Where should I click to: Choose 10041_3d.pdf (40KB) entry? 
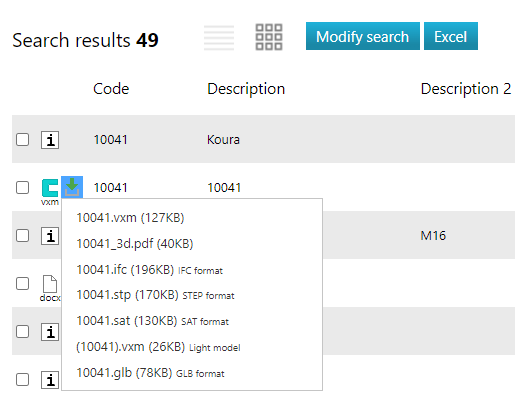point(135,244)
